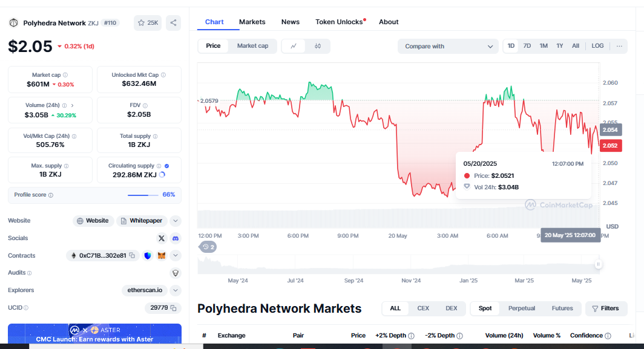Screen dimensions: 644x349
Task: Open X (Twitter) social link
Action: pyautogui.click(x=162, y=238)
